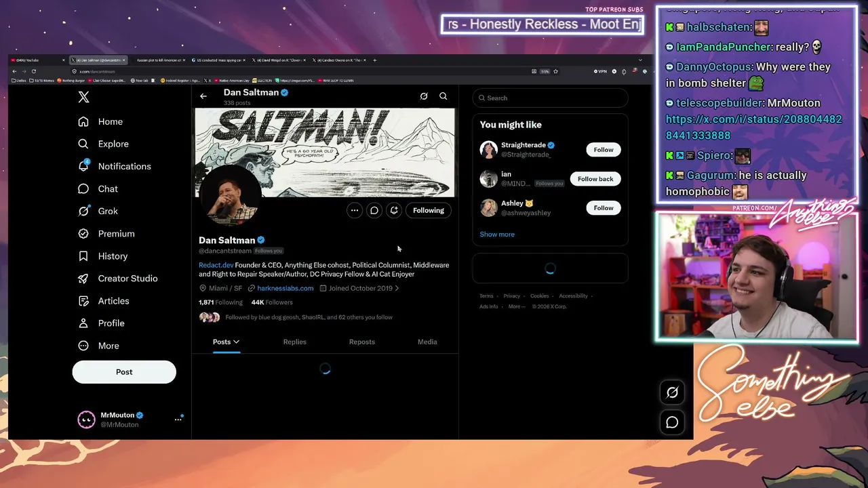
Task: Follow back ian
Action: pyautogui.click(x=595, y=179)
